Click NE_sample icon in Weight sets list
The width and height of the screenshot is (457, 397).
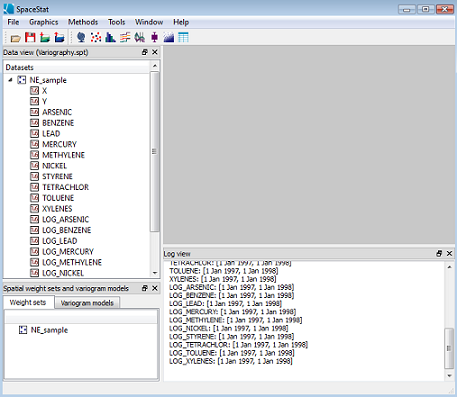pyautogui.click(x=23, y=330)
